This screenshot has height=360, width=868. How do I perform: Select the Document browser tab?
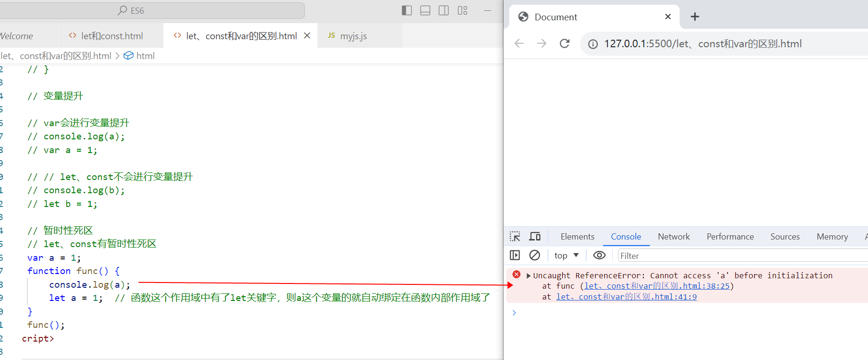pos(594,17)
